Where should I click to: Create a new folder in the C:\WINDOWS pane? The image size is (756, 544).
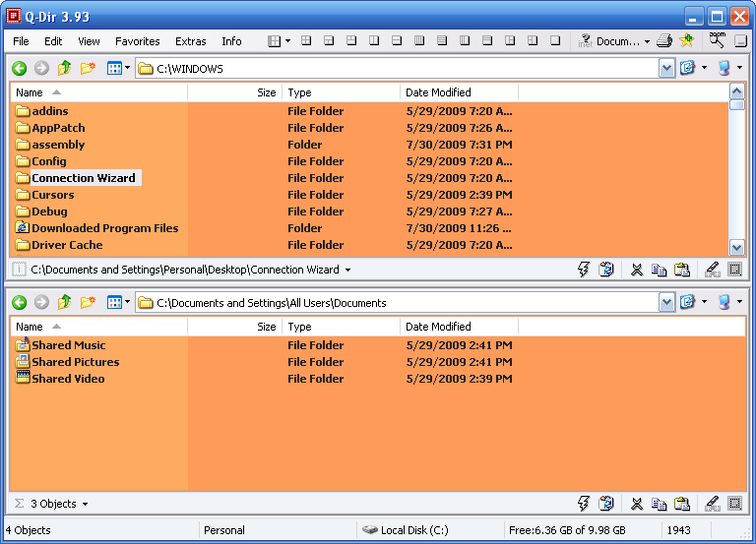(88, 69)
